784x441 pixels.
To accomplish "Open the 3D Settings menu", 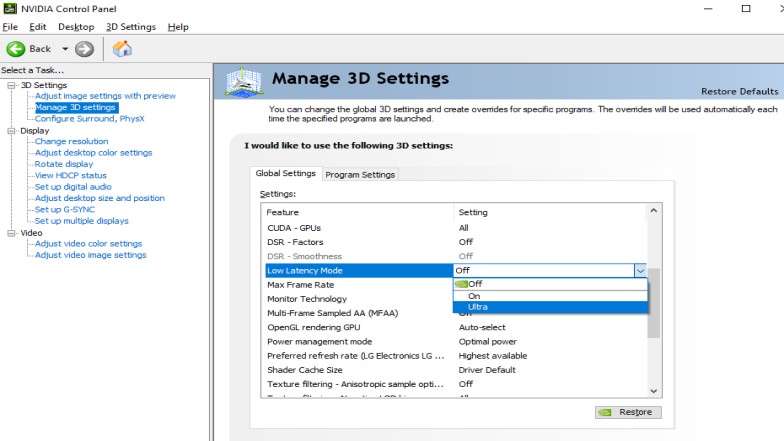I will [131, 27].
